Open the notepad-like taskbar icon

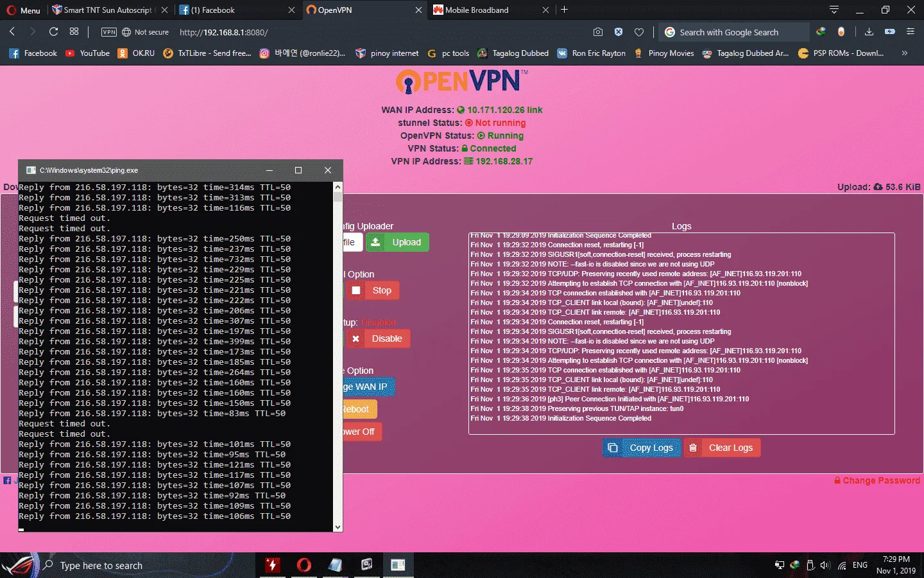336,565
